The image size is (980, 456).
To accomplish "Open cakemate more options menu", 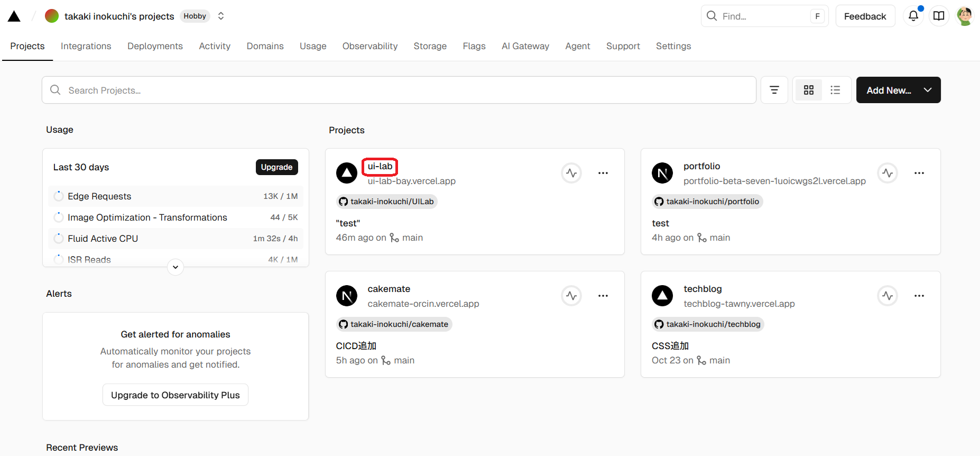I will tap(603, 296).
